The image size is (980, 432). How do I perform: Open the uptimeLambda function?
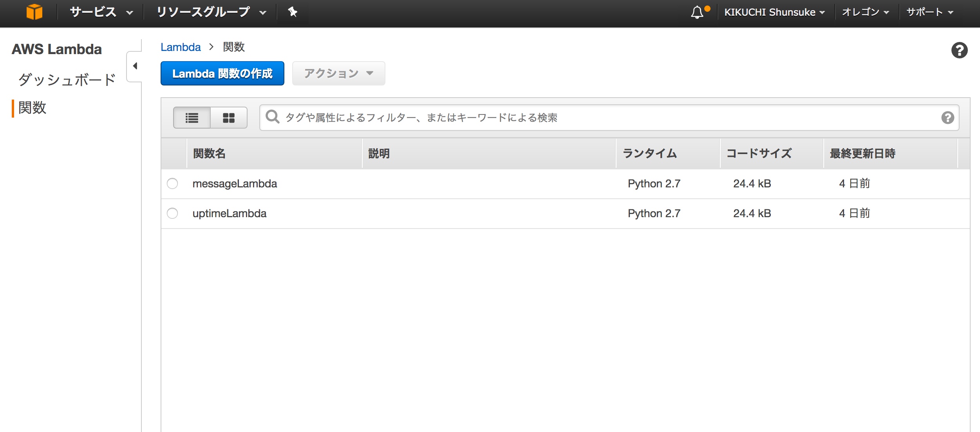point(230,213)
